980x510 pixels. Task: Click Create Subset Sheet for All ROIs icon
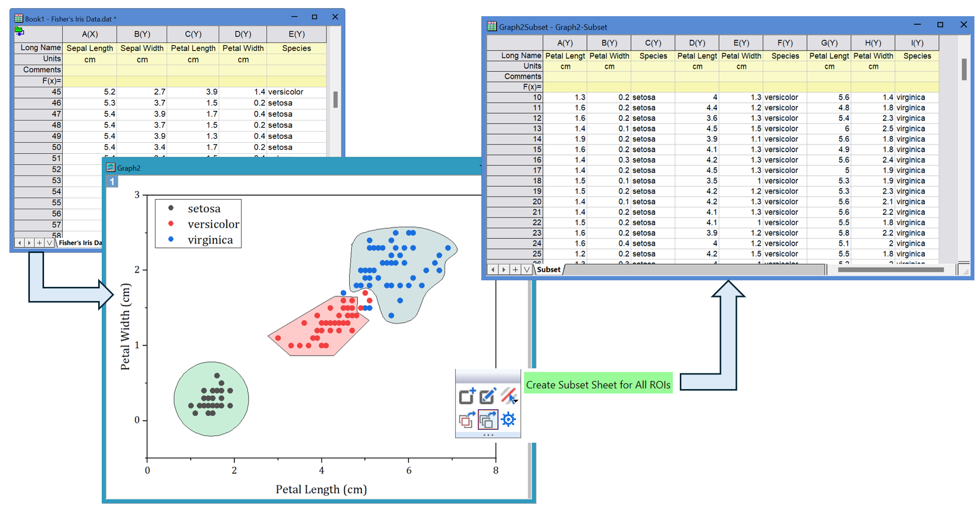[487, 420]
